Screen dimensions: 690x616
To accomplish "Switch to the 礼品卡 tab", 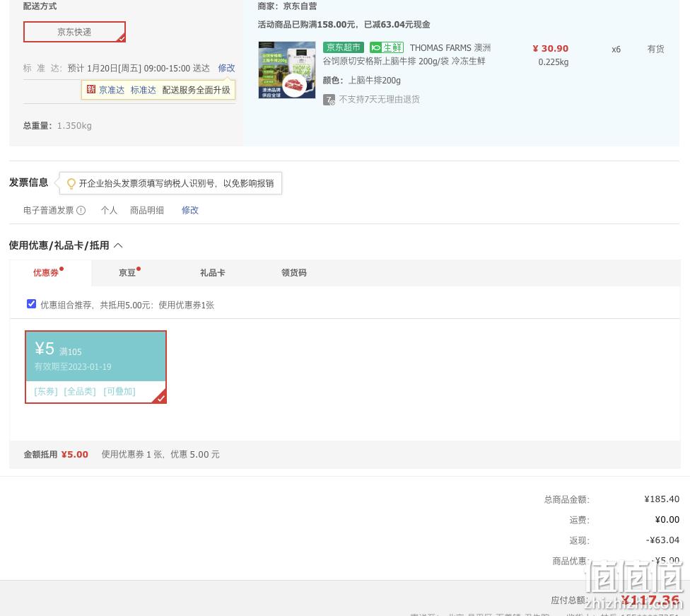I will pos(213,272).
